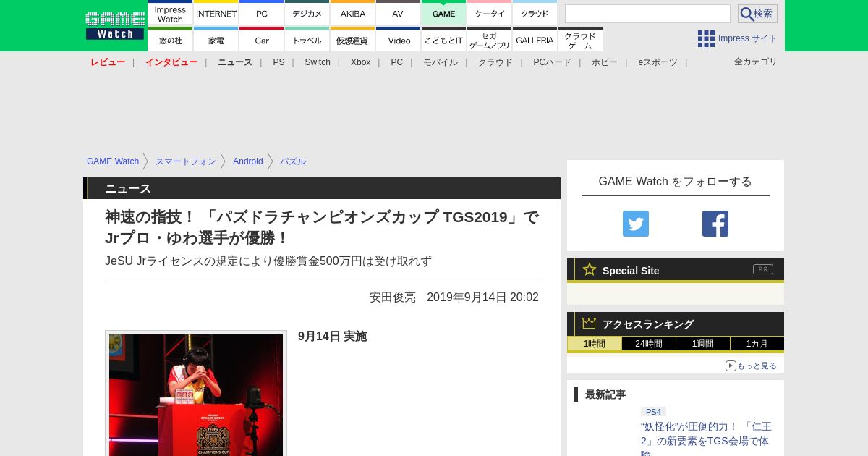Open the デジカメ site tab
The width and height of the screenshot is (868, 456).
click(x=307, y=13)
